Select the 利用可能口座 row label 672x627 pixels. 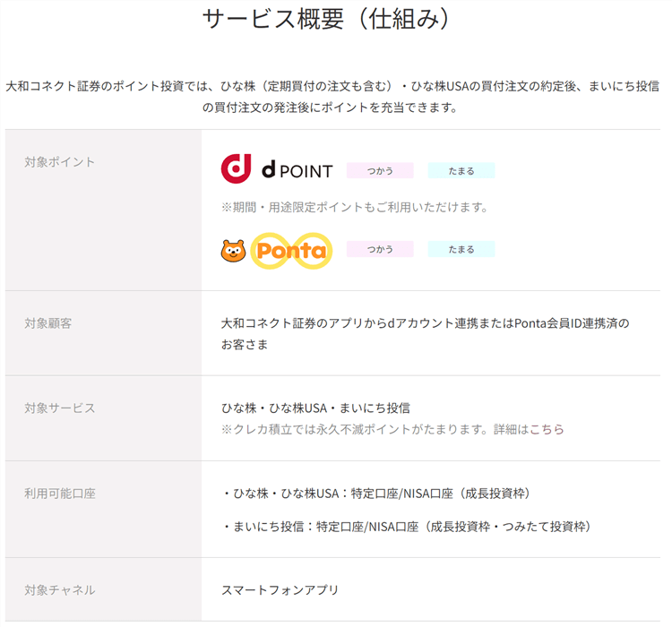[60, 494]
